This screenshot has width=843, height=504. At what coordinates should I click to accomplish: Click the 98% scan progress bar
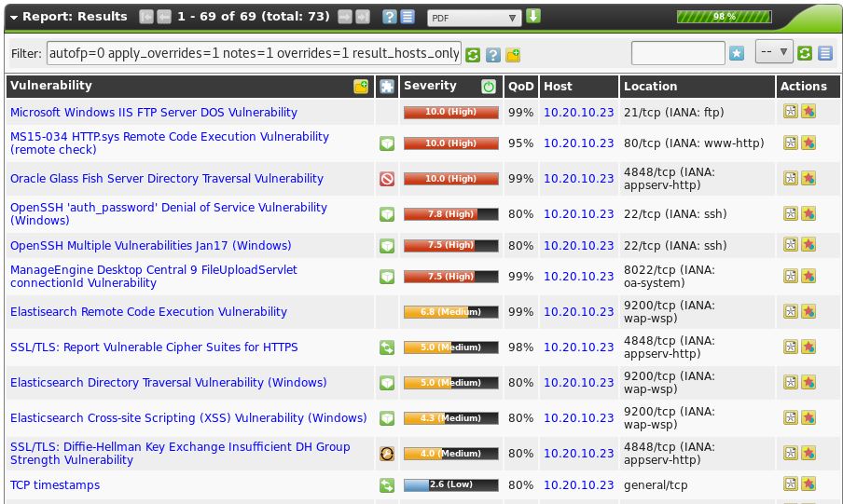(724, 17)
